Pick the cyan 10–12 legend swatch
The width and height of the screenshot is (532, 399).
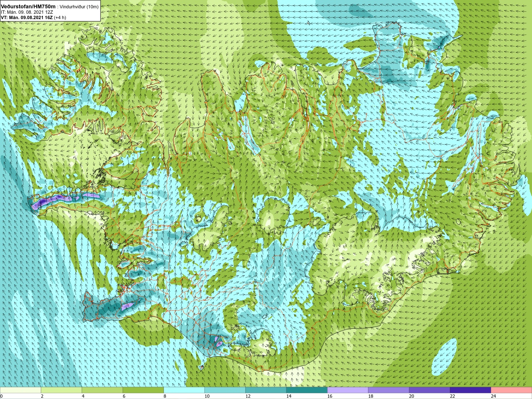225,390
